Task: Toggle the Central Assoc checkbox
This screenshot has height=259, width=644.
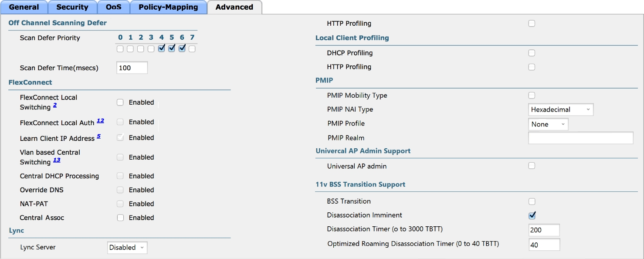Action: (x=120, y=218)
